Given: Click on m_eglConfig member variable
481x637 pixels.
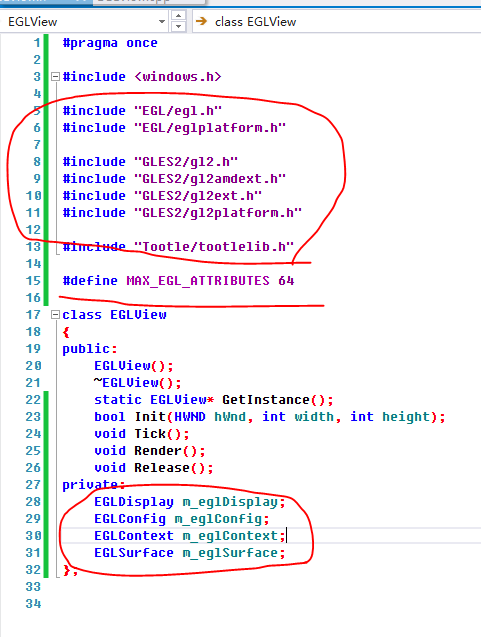Looking at the screenshot, I should 218,519.
